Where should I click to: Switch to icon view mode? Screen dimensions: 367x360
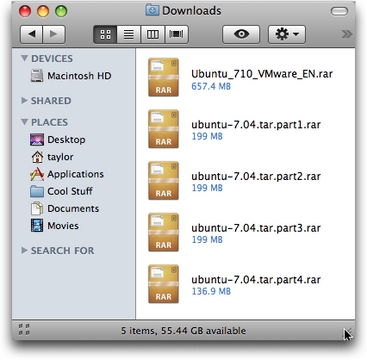tap(105, 34)
